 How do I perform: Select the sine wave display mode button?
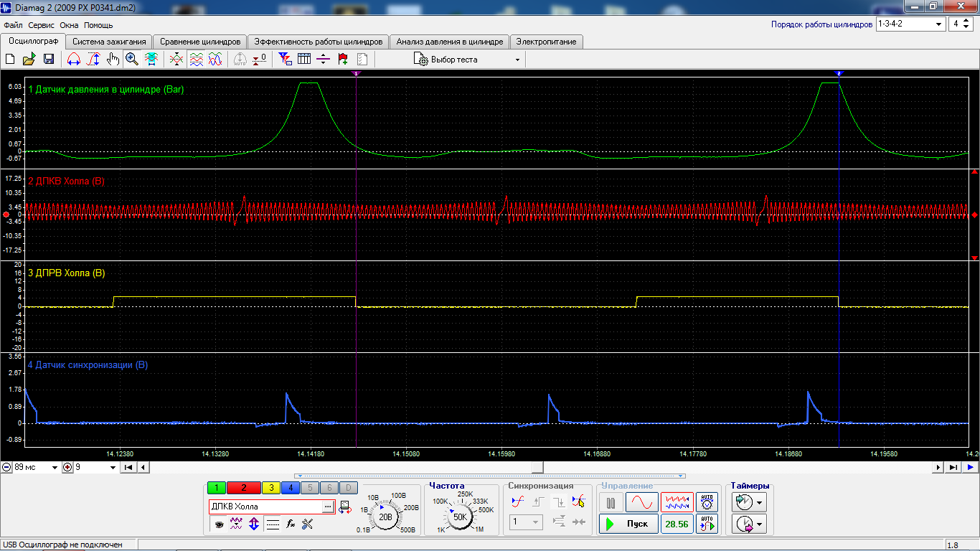[641, 502]
